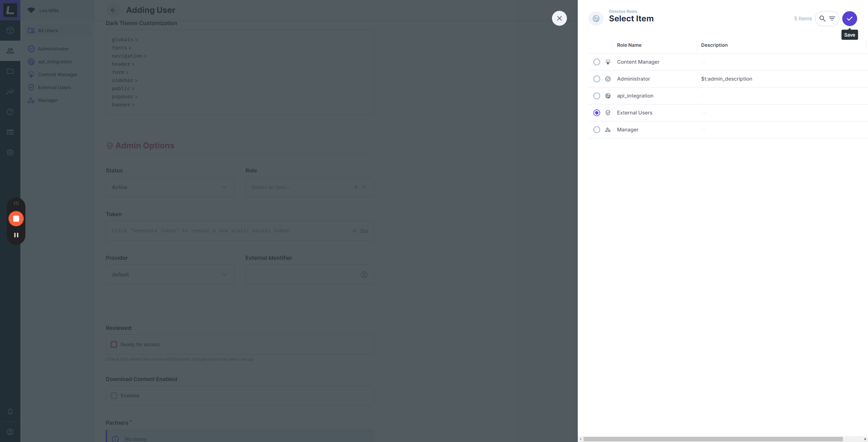Pause the screen recording
The image size is (868, 442).
click(x=16, y=235)
